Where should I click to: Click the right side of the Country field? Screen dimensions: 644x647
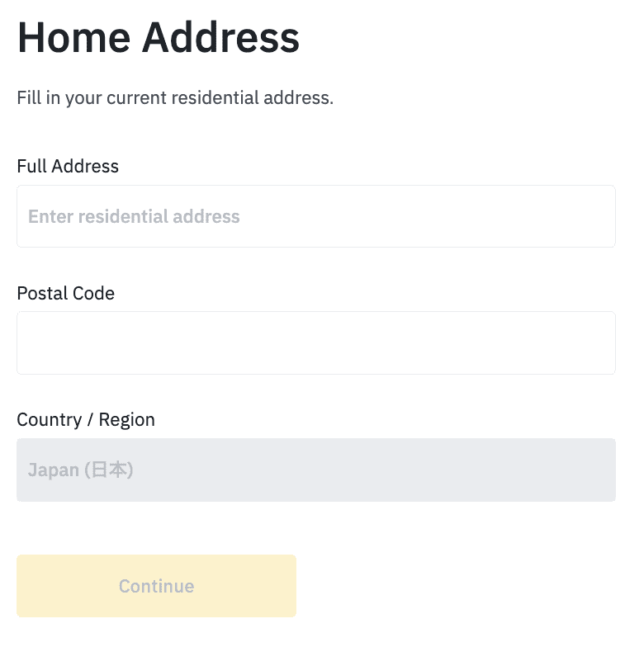pyautogui.click(x=578, y=470)
